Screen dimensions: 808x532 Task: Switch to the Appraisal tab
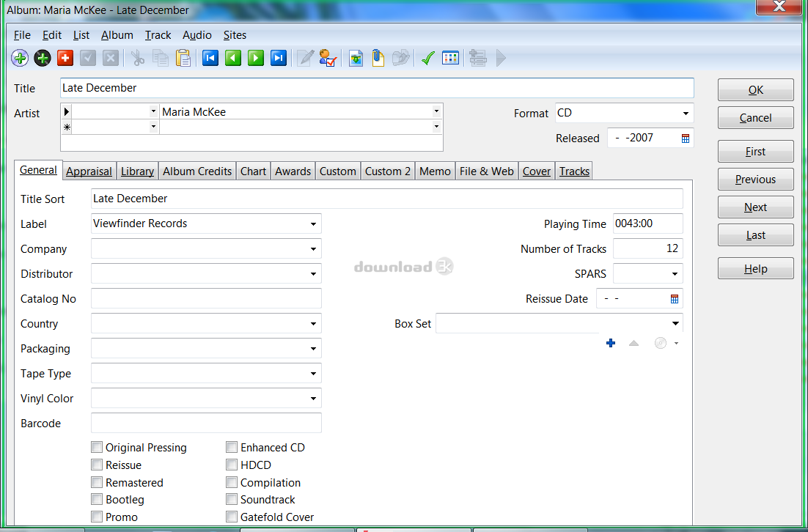(x=89, y=171)
